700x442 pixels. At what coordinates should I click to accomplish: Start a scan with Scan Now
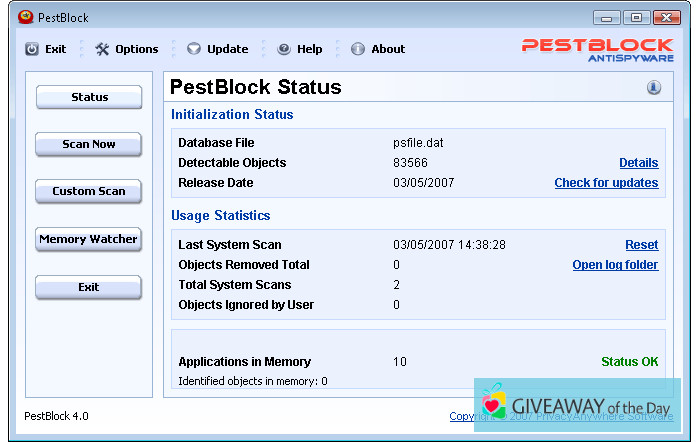coord(89,144)
